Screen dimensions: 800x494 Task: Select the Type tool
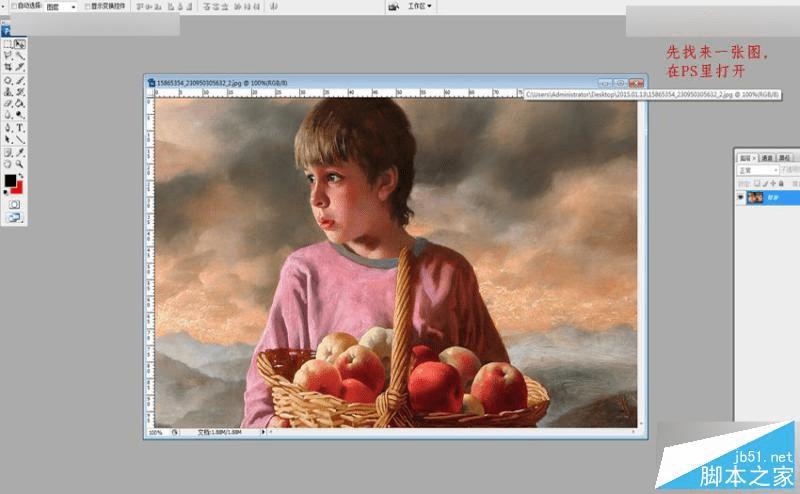[x=19, y=128]
